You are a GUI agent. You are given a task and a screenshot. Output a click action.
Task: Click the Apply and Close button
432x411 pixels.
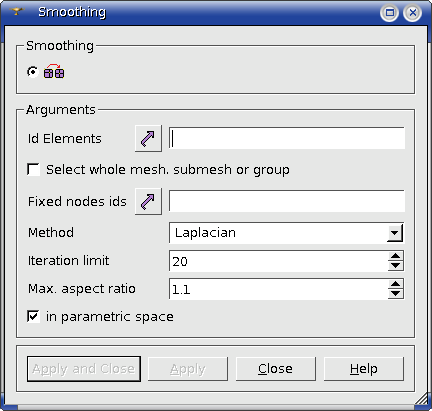84,369
